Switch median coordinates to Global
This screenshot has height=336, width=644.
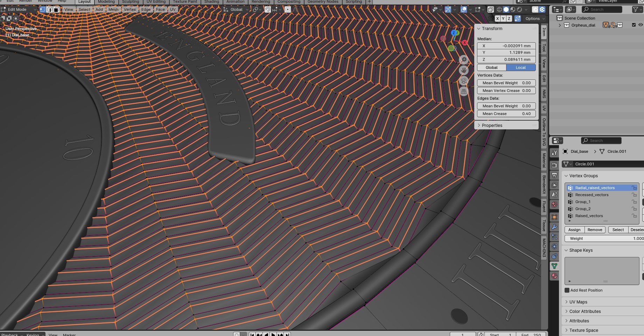491,67
